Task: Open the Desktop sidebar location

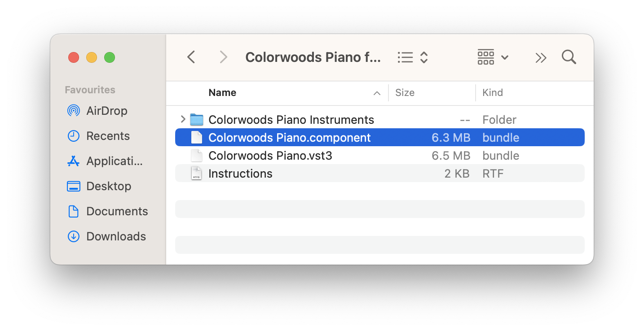Action: pyautogui.click(x=109, y=186)
